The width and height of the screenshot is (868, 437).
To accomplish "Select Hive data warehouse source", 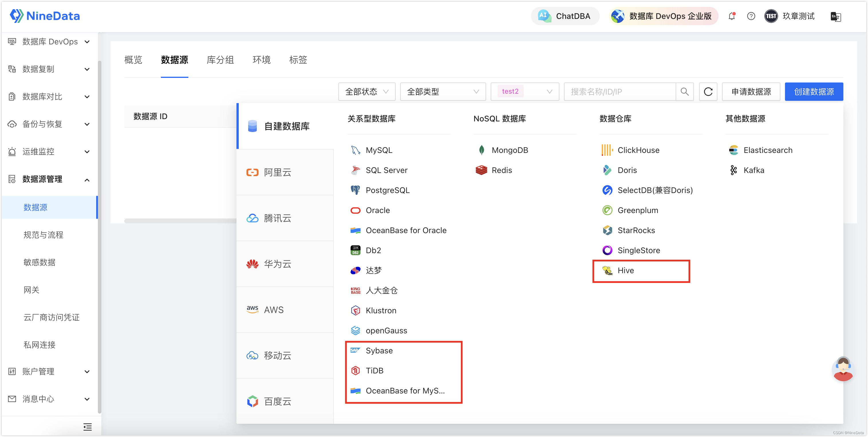I will click(x=626, y=270).
